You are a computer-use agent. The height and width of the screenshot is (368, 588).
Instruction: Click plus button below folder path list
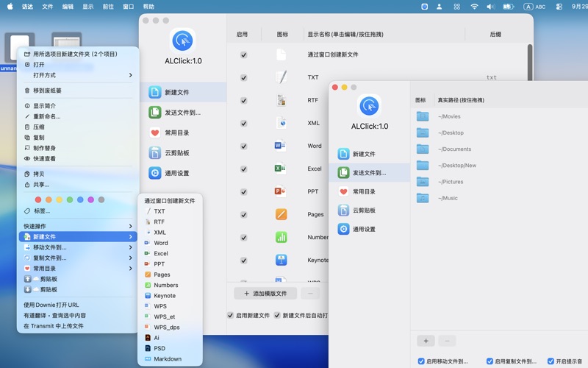pos(426,341)
